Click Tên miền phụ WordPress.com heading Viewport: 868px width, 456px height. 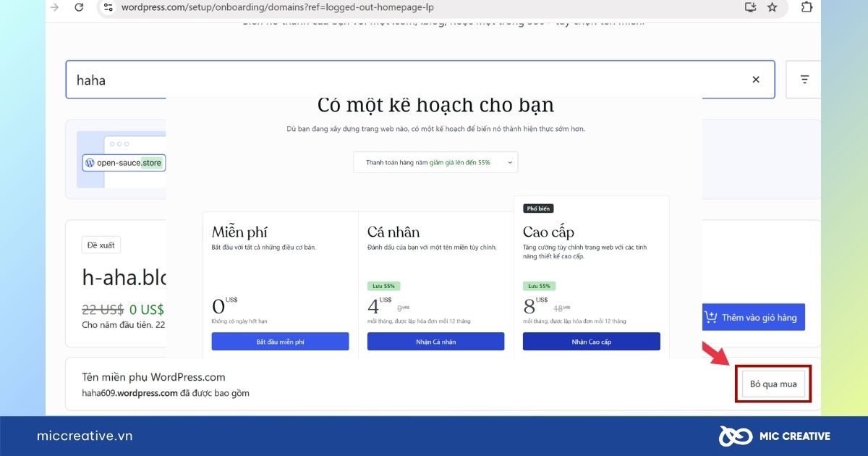pyautogui.click(x=153, y=377)
